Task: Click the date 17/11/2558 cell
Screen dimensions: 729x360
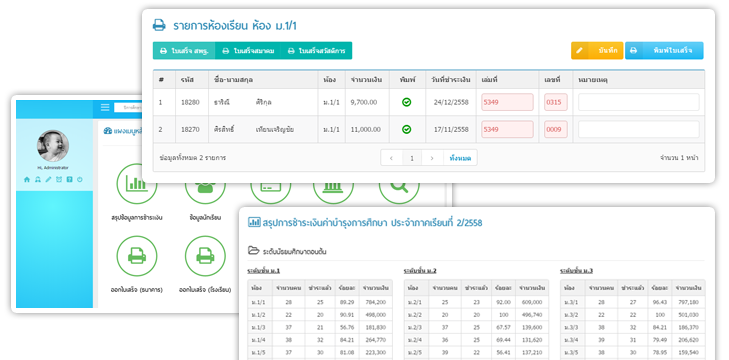Action: coord(451,129)
